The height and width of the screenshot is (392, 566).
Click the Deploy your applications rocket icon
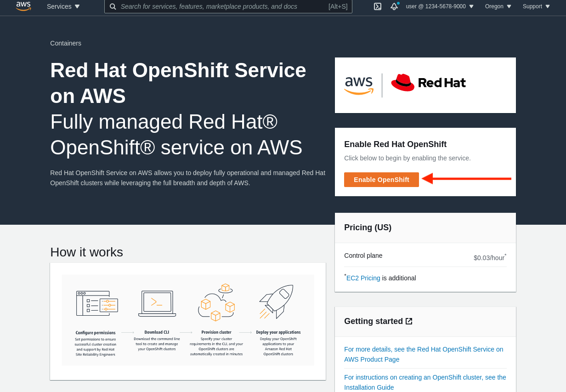277,301
